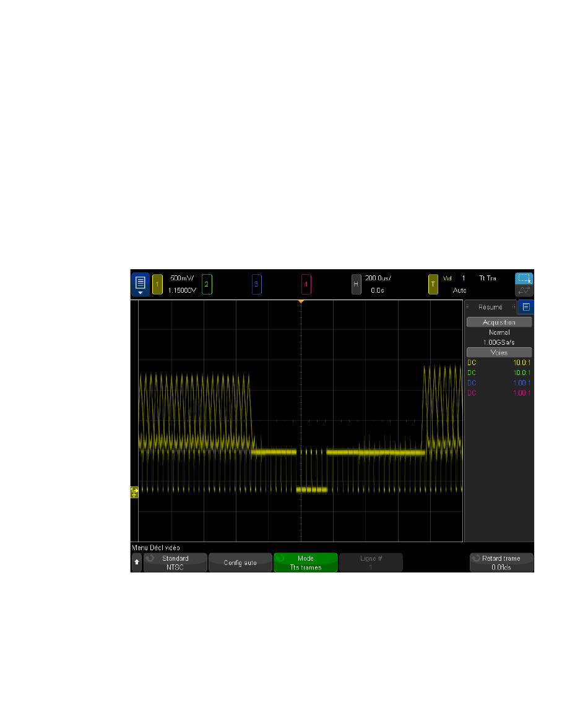Screen dimensions: 588x721
Task: Enable channel 3 blue badge
Action: pyautogui.click(x=256, y=284)
